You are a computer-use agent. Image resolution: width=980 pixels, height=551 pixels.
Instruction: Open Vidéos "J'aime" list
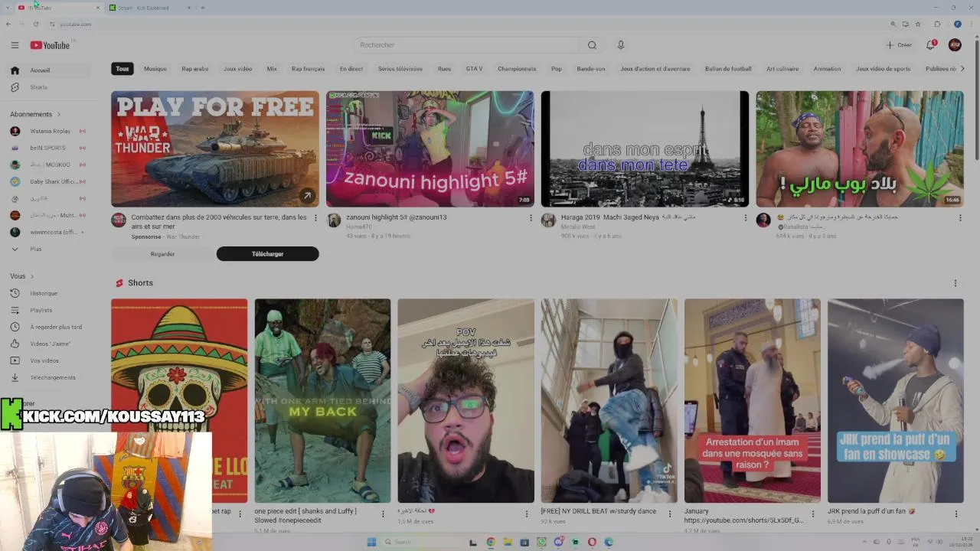pyautogui.click(x=48, y=344)
